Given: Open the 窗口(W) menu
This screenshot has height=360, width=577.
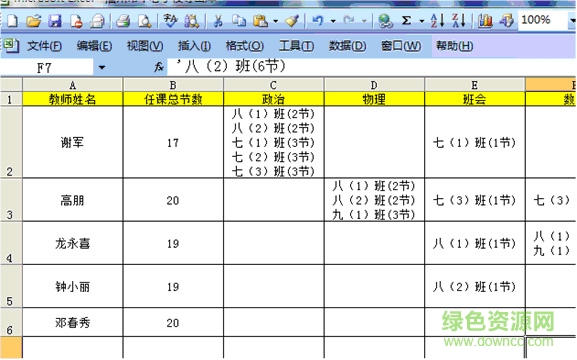Looking at the screenshot, I should point(401,46).
